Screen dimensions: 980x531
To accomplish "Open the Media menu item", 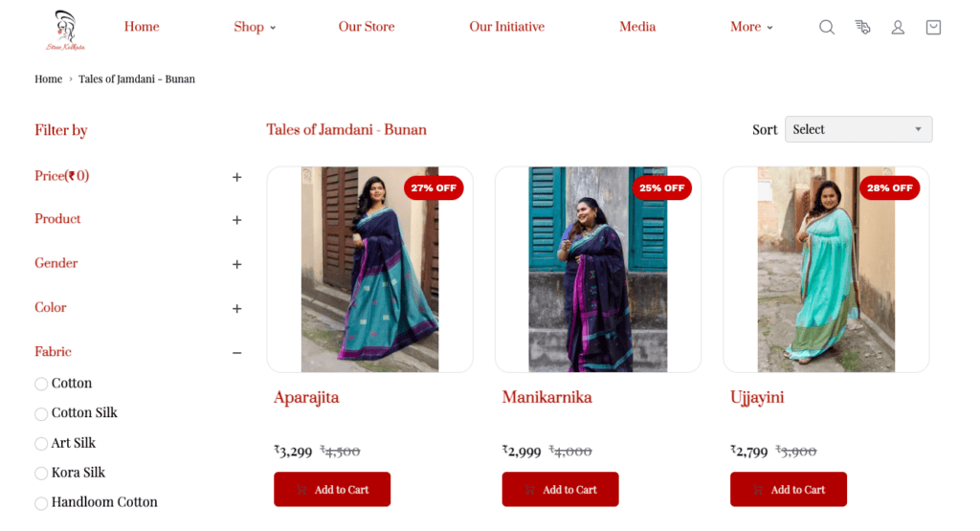I will pyautogui.click(x=636, y=27).
